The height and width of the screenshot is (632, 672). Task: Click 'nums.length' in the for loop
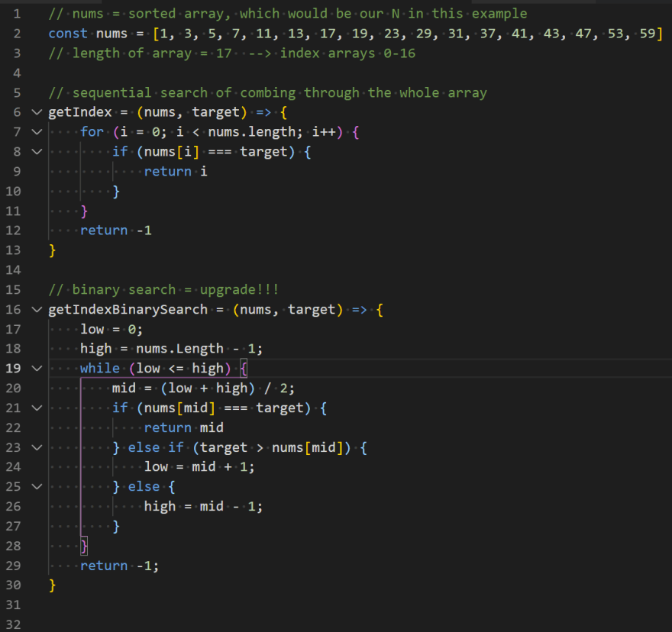click(x=251, y=132)
